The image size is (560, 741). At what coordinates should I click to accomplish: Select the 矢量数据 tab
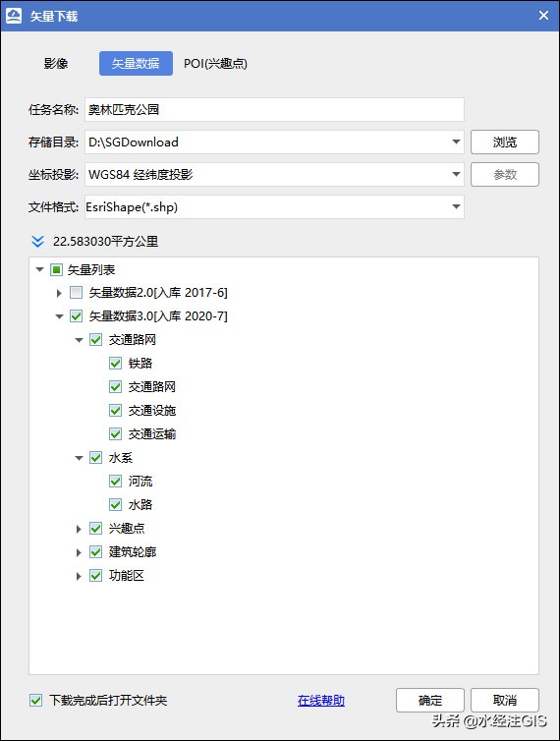[136, 63]
